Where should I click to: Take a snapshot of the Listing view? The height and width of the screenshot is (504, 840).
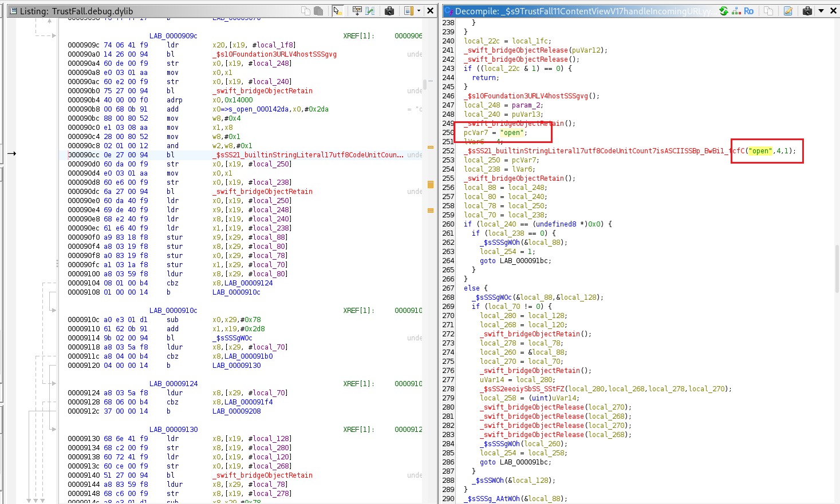coord(389,11)
